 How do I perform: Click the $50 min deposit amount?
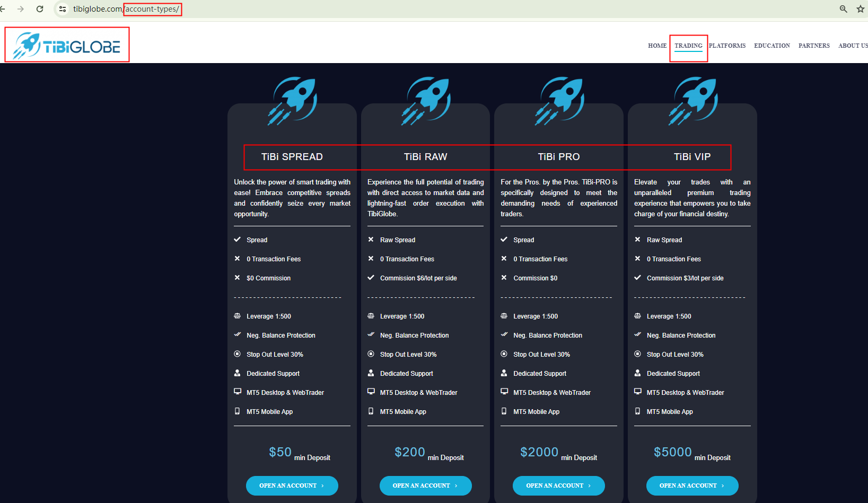(x=280, y=452)
